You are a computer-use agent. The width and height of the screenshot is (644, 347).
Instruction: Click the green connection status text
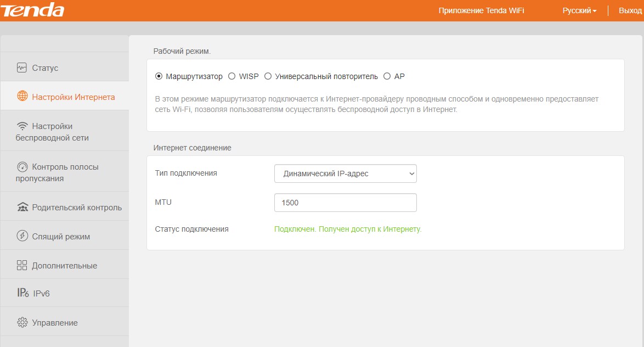(x=348, y=229)
